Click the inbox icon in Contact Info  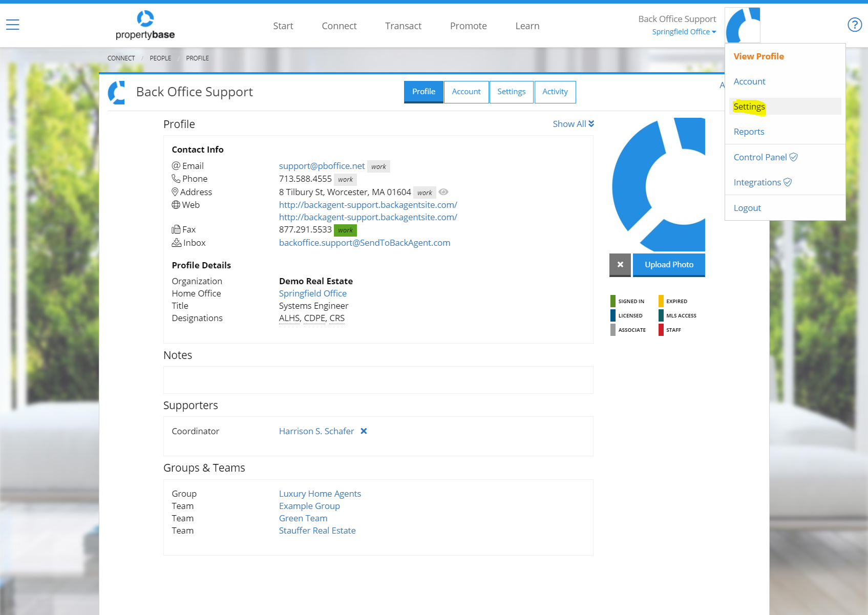(x=176, y=242)
